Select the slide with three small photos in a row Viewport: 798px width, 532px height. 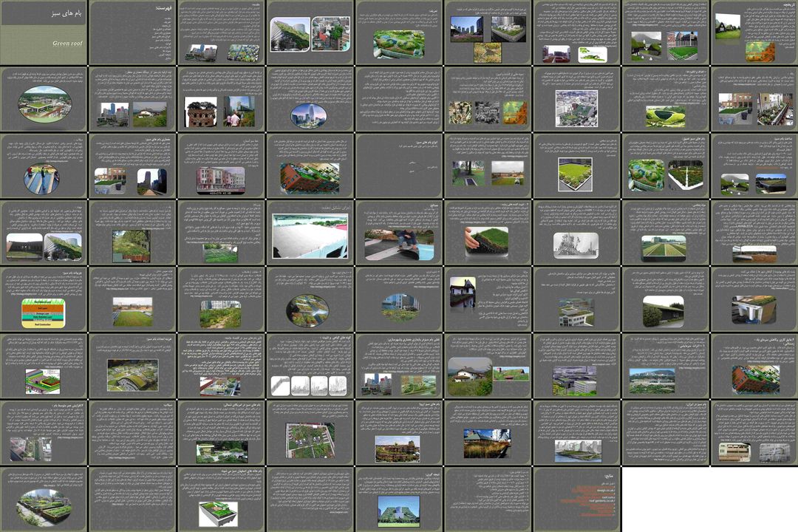[488, 99]
